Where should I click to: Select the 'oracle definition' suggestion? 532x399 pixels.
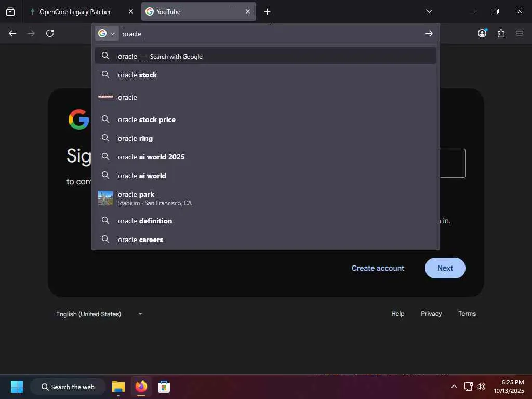pos(265,220)
